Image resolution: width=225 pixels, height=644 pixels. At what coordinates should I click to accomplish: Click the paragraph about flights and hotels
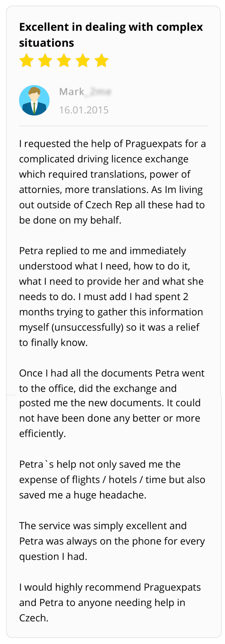pos(112,480)
